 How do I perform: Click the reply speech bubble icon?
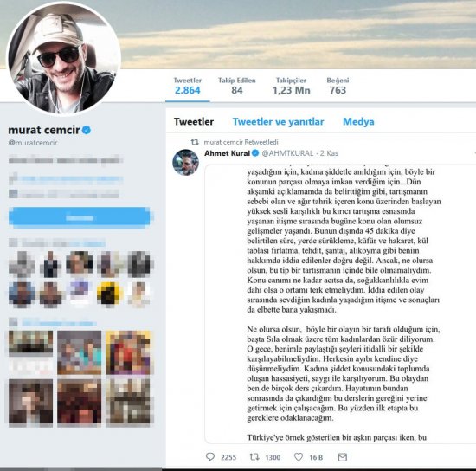coord(210,457)
